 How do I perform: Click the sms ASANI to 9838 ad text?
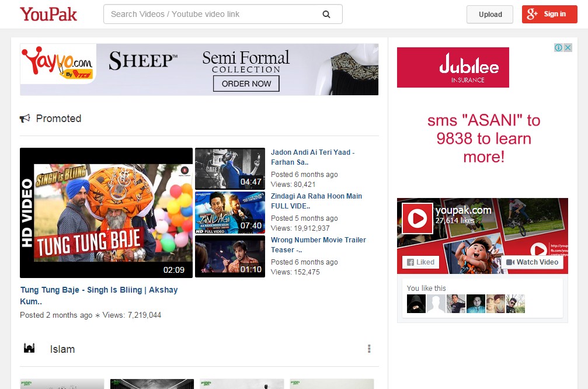pos(483,138)
